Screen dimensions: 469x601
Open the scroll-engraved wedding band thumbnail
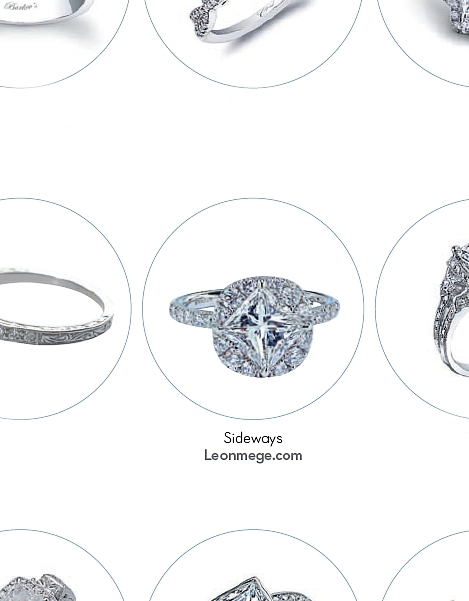click(x=57, y=309)
